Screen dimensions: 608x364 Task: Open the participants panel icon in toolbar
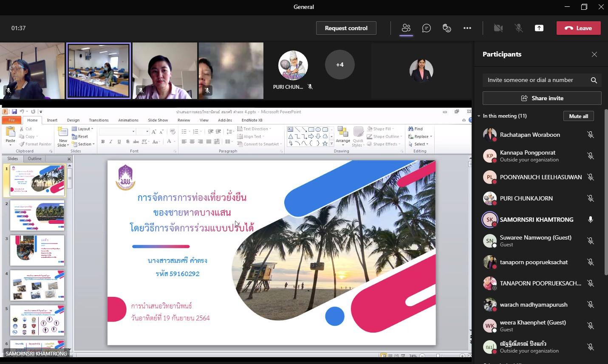point(406,28)
